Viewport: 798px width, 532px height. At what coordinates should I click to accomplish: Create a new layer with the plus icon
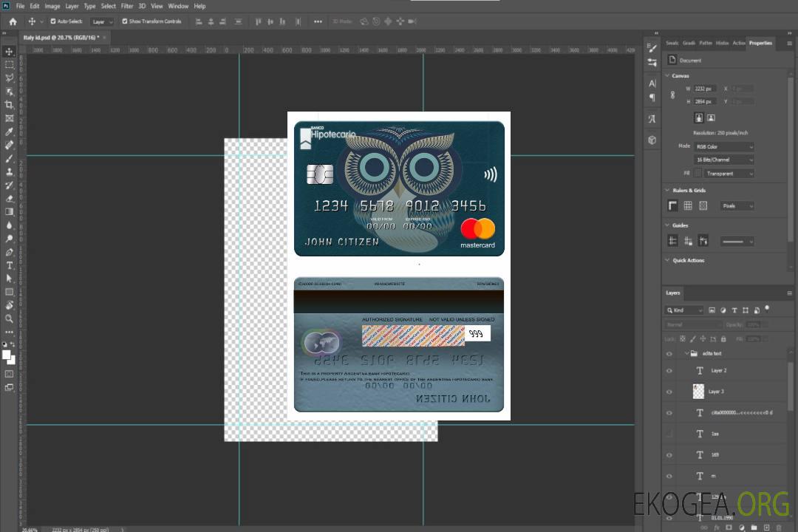click(766, 528)
